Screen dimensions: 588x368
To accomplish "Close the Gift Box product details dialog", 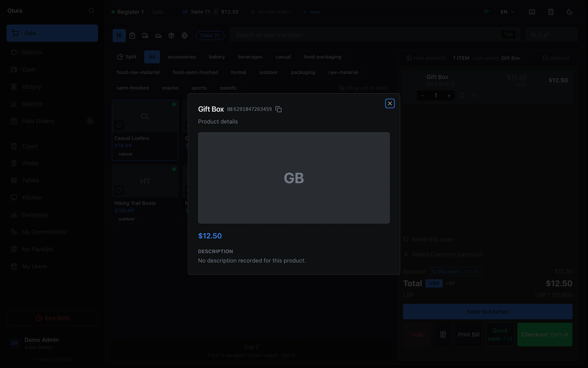I will [390, 103].
